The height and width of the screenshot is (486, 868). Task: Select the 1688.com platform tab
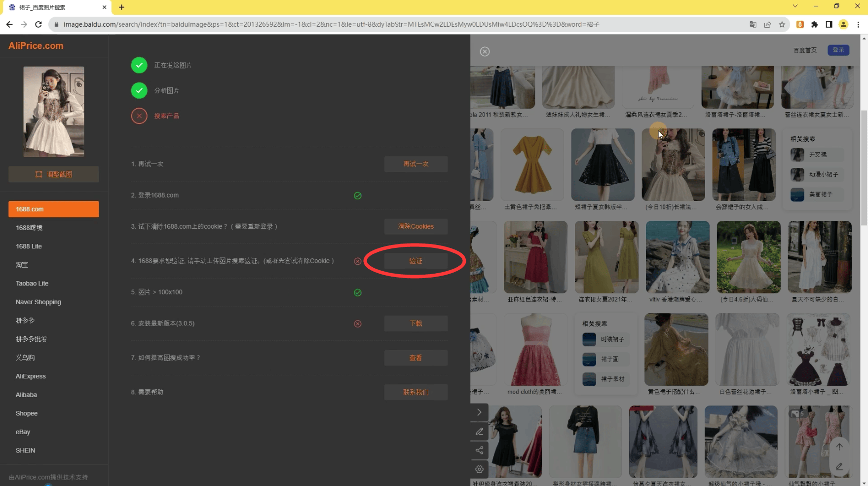coord(54,209)
